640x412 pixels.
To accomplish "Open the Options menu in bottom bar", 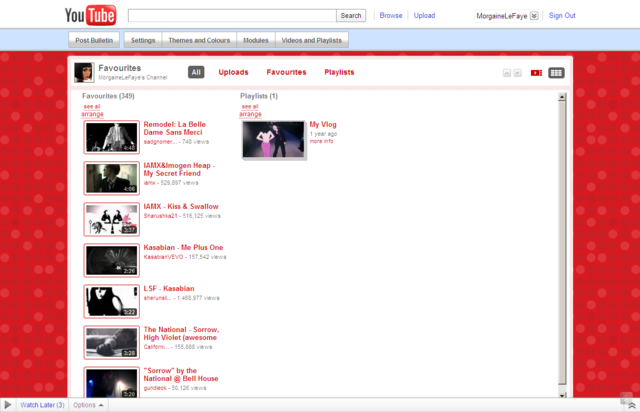I will click(88, 405).
